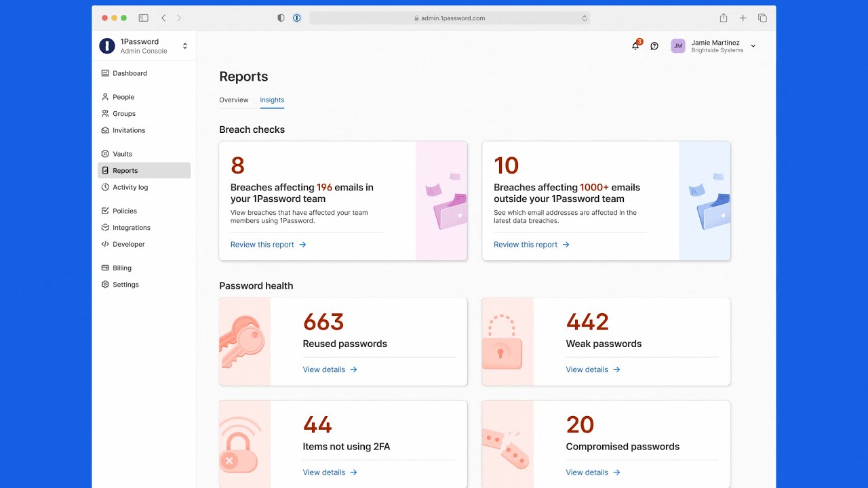Image resolution: width=868 pixels, height=488 pixels.
Task: Click the blue folder illustration on outside breaches card
Action: pos(709,201)
